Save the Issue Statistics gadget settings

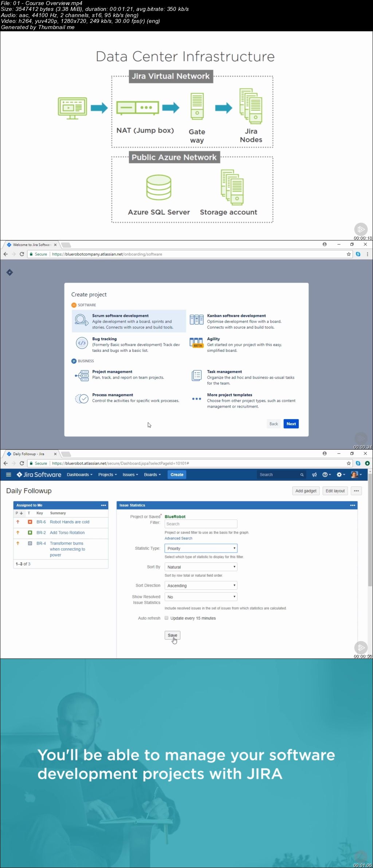pyautogui.click(x=172, y=635)
